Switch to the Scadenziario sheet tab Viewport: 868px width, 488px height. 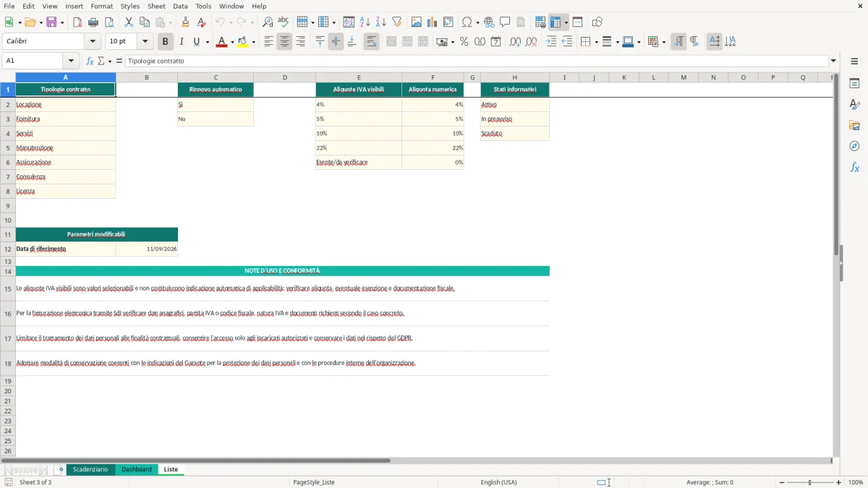(x=90, y=469)
